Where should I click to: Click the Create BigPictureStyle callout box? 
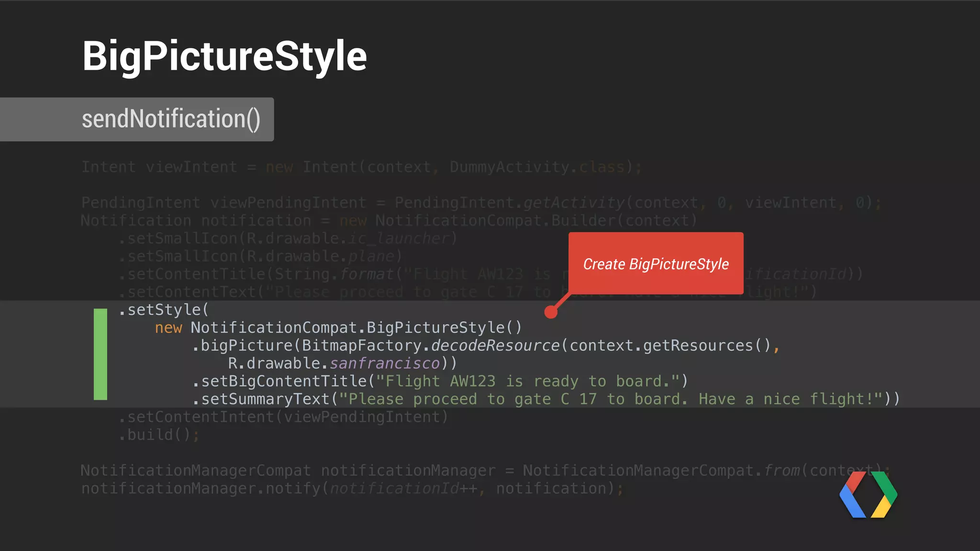(x=656, y=264)
